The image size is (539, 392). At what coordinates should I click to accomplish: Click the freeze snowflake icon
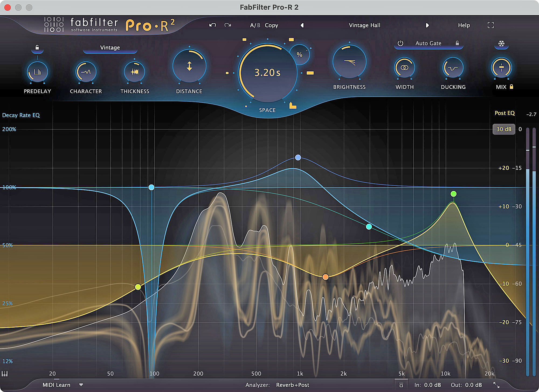pyautogui.click(x=501, y=43)
